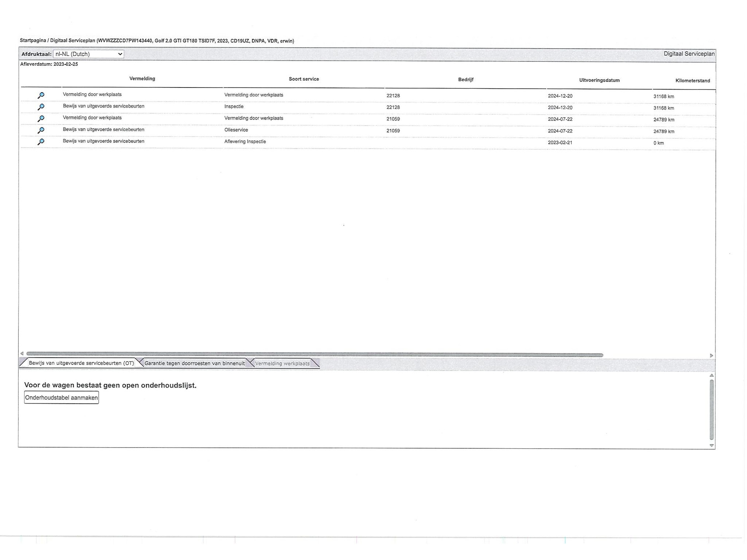
Task: Select the Vermelding werkplaats tab
Action: [282, 364]
